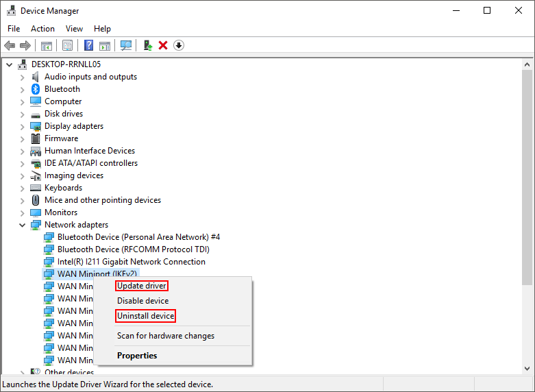The width and height of the screenshot is (535, 392).
Task: Click the Bluetooth category icon
Action: (x=36, y=89)
